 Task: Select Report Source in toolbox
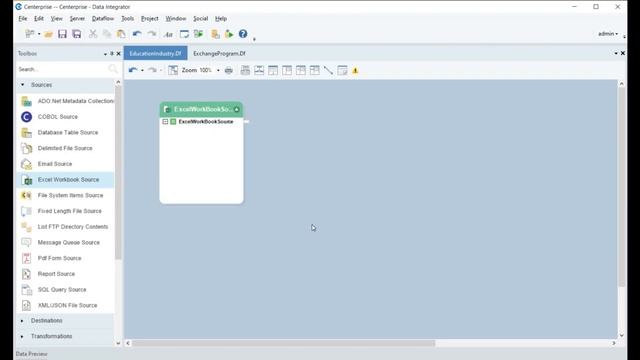66,274
